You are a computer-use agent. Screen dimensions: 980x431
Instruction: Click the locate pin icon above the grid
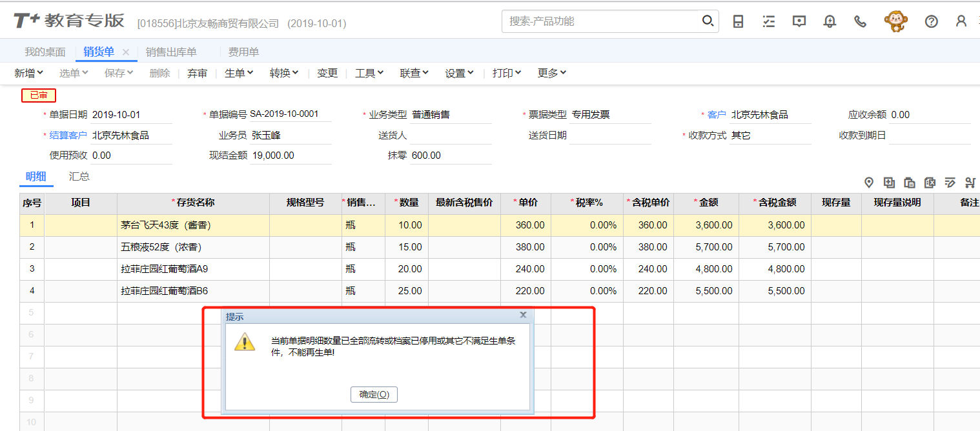869,183
